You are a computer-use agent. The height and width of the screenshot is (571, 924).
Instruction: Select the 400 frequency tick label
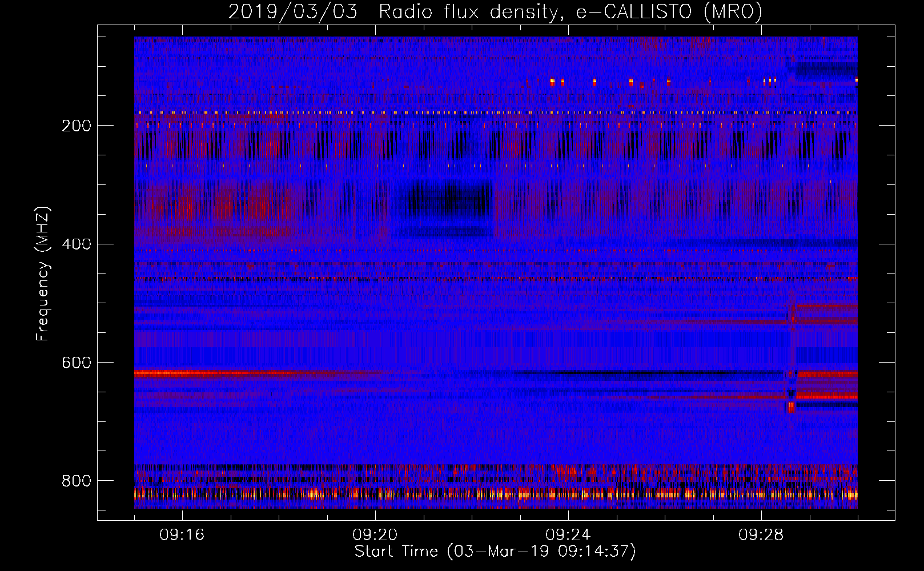(x=77, y=244)
